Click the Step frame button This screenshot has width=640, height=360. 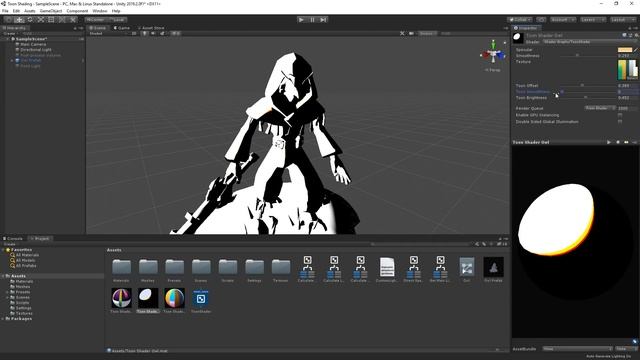point(323,20)
